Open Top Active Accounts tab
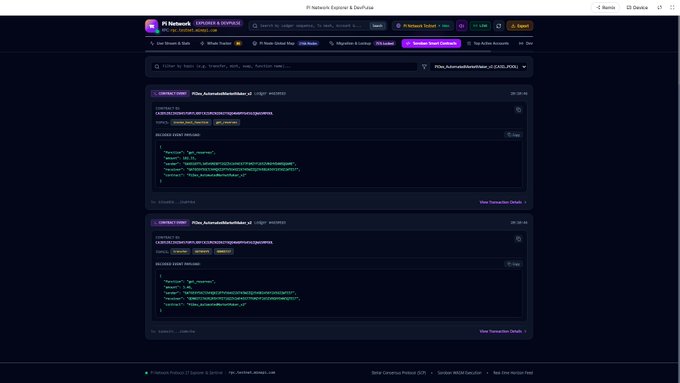This screenshot has height=383, width=680. (488, 43)
